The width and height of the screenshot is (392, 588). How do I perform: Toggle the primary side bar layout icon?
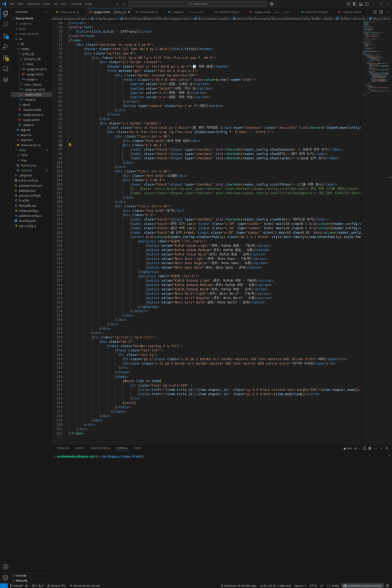coord(355,4)
